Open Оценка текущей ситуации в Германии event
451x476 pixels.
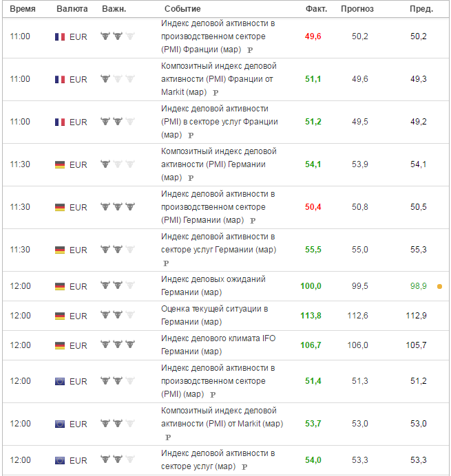coord(214,315)
